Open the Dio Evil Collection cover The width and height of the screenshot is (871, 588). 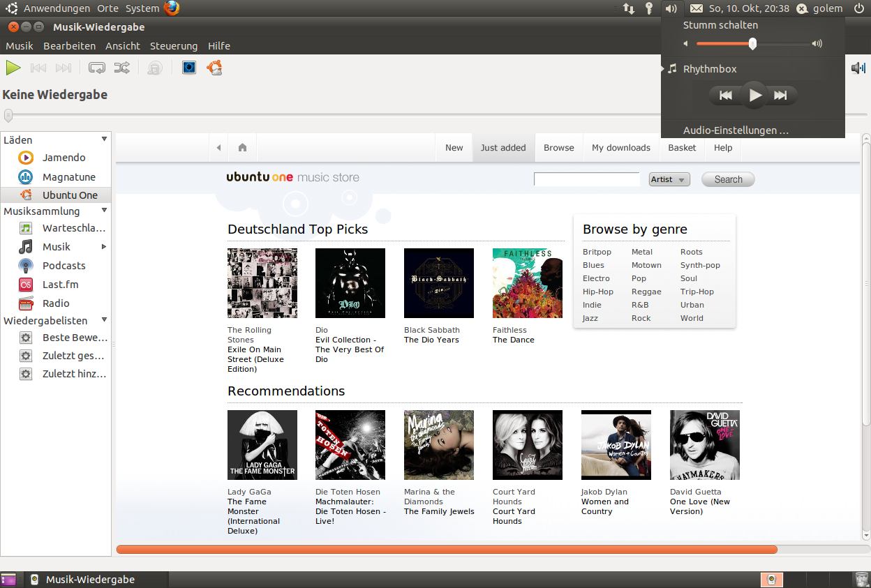click(350, 283)
